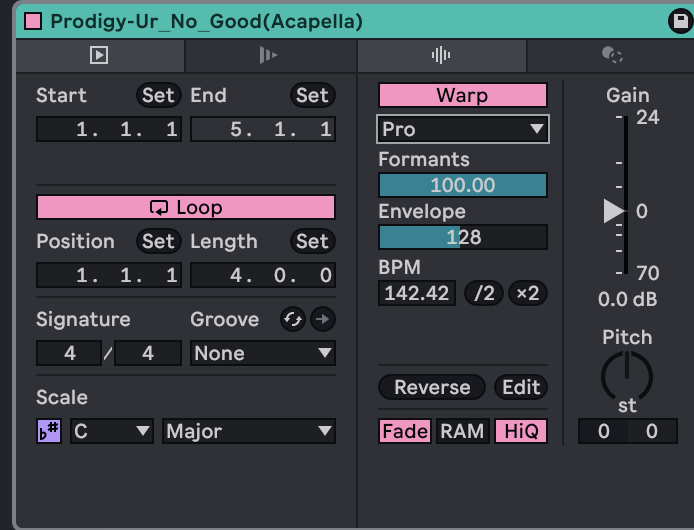The height and width of the screenshot is (530, 694).
Task: Halve the tempo with /2
Action: click(x=484, y=293)
